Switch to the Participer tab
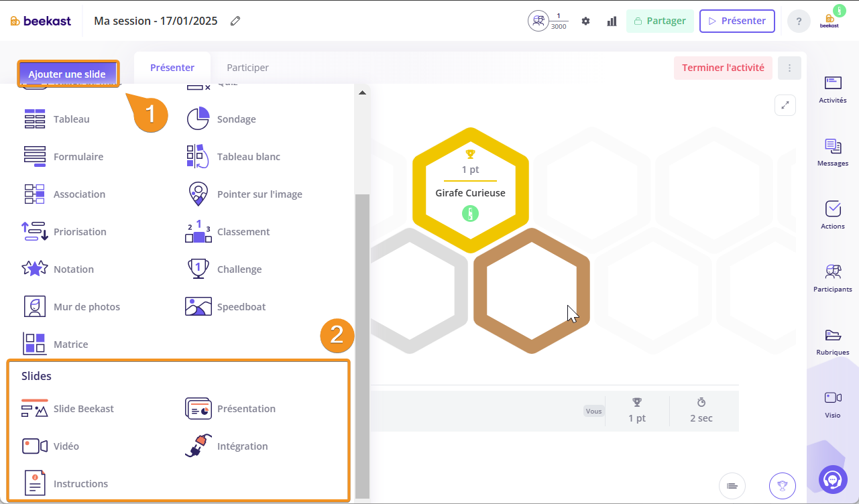Image resolution: width=859 pixels, height=504 pixels. (x=247, y=68)
